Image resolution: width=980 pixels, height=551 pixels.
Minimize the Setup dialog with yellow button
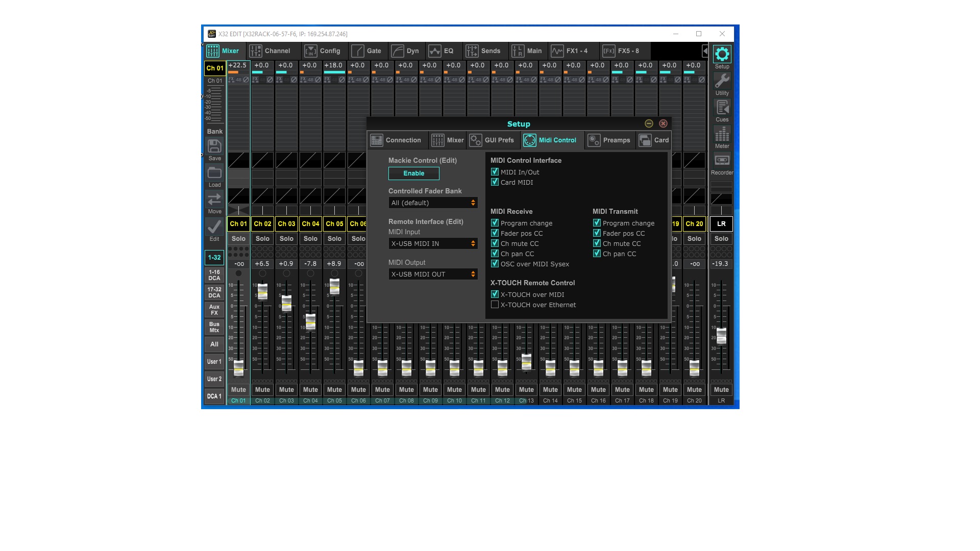(649, 123)
